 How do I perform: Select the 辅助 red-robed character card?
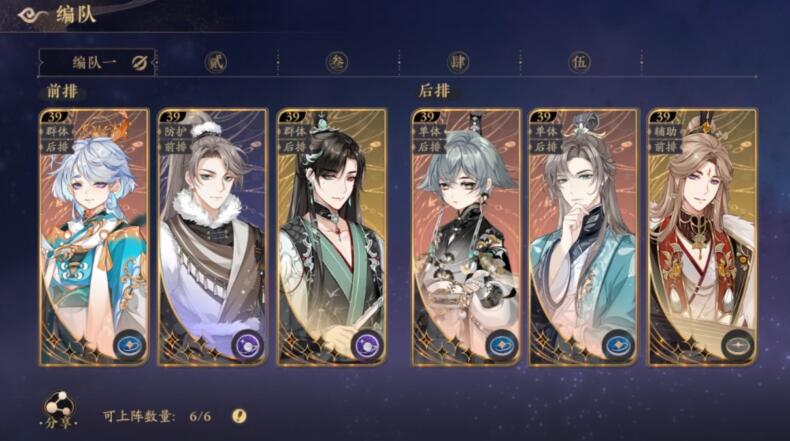702,237
